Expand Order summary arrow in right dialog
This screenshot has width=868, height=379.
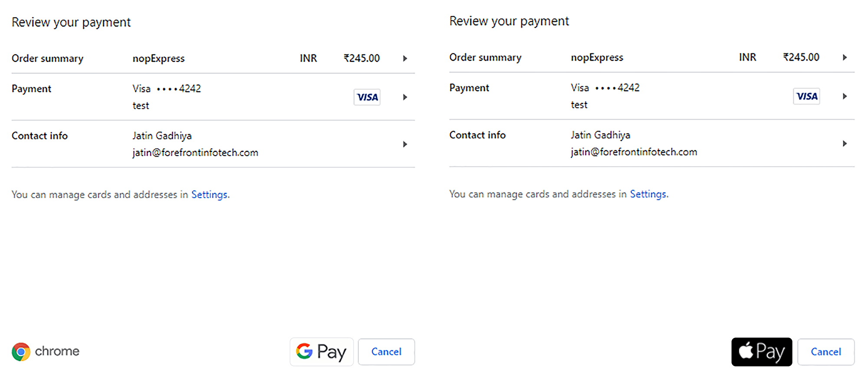(845, 58)
